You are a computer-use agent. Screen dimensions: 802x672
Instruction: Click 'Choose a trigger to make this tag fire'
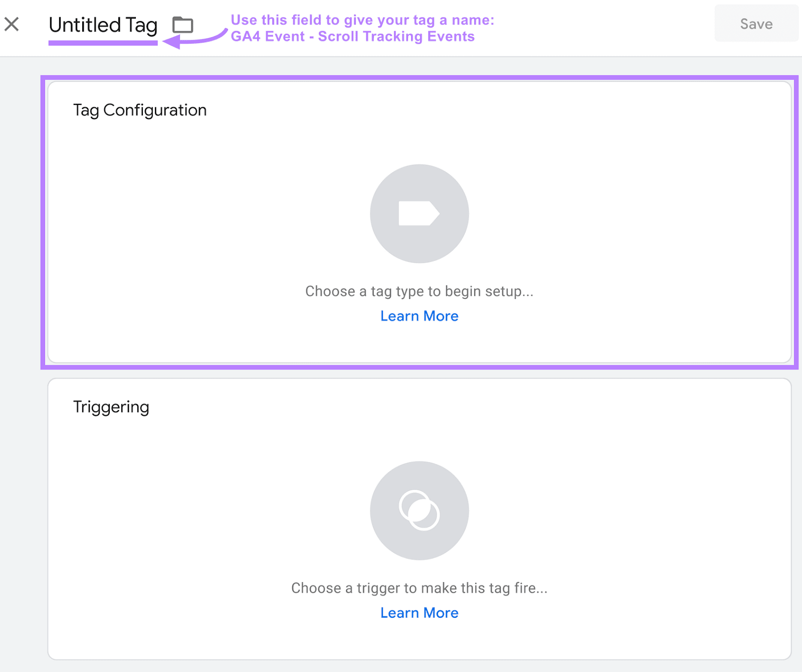coord(419,588)
